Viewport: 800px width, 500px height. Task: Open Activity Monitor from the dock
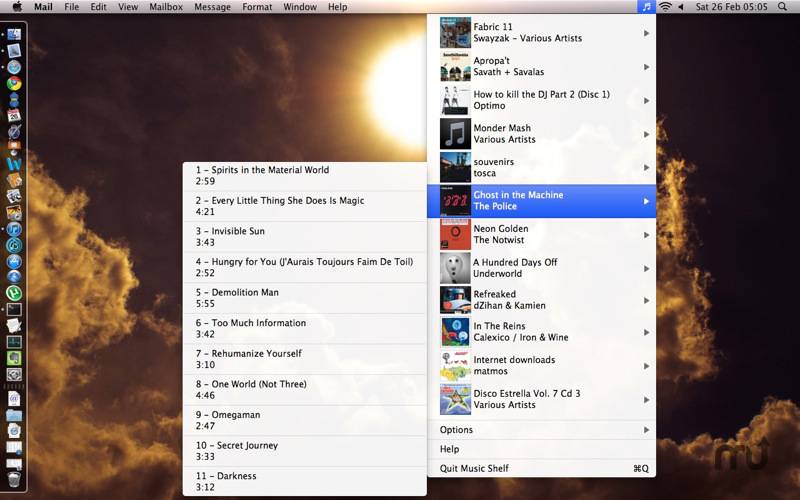(x=14, y=341)
